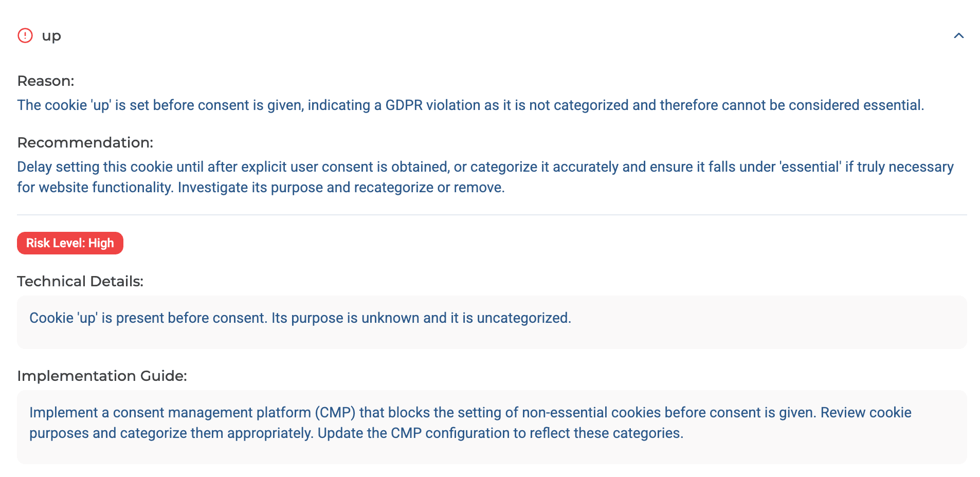
Task: Click '(CMP)' abbreviation in implementation guide
Action: (335, 412)
